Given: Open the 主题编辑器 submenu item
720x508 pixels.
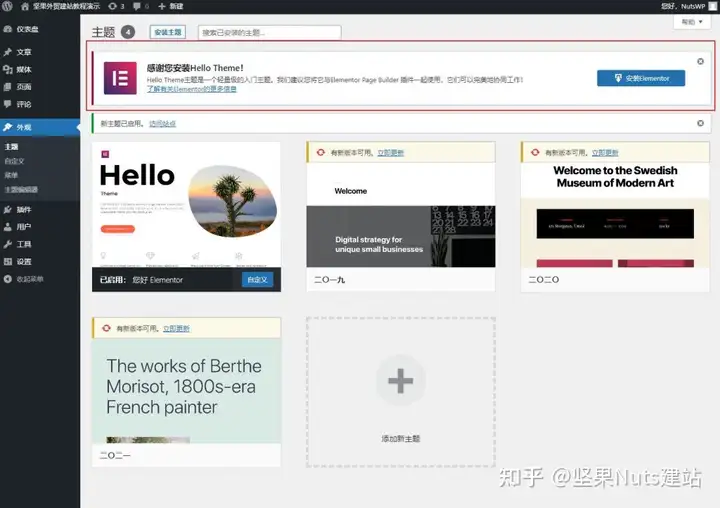Looking at the screenshot, I should [21, 189].
